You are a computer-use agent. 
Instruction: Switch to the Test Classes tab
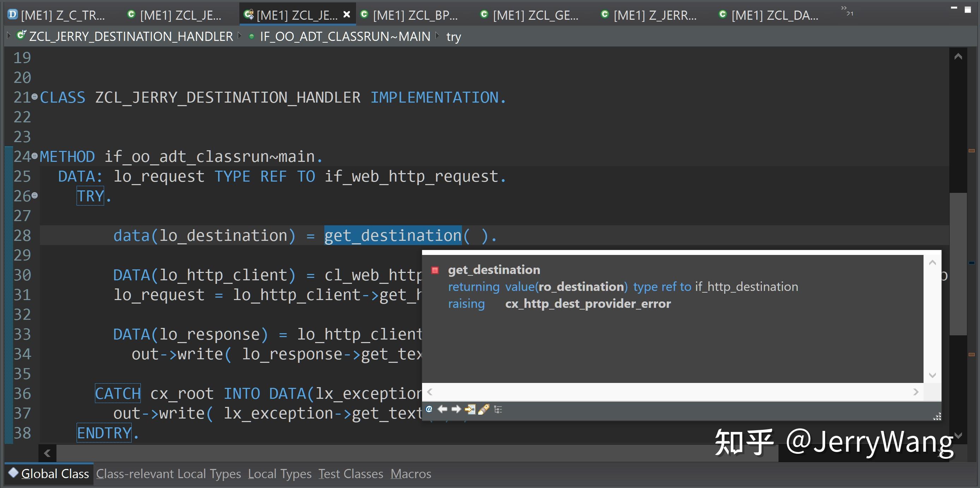[x=350, y=473]
